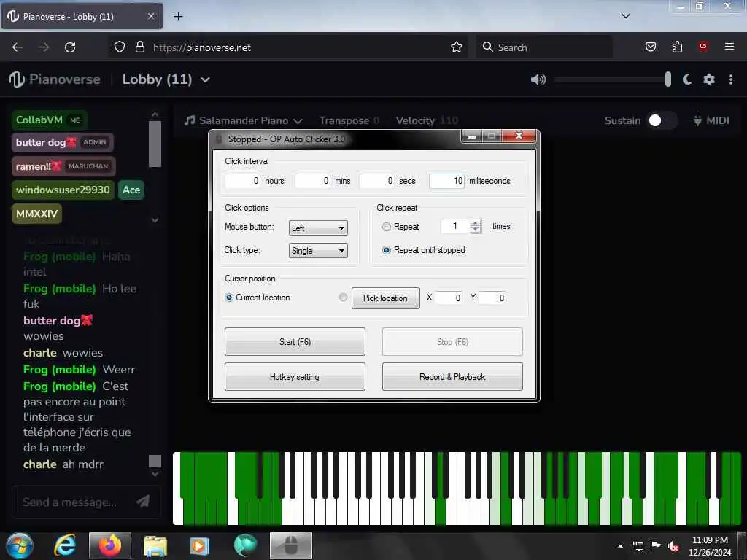747x560 pixels.
Task: Select Current location radio button
Action: tap(229, 297)
